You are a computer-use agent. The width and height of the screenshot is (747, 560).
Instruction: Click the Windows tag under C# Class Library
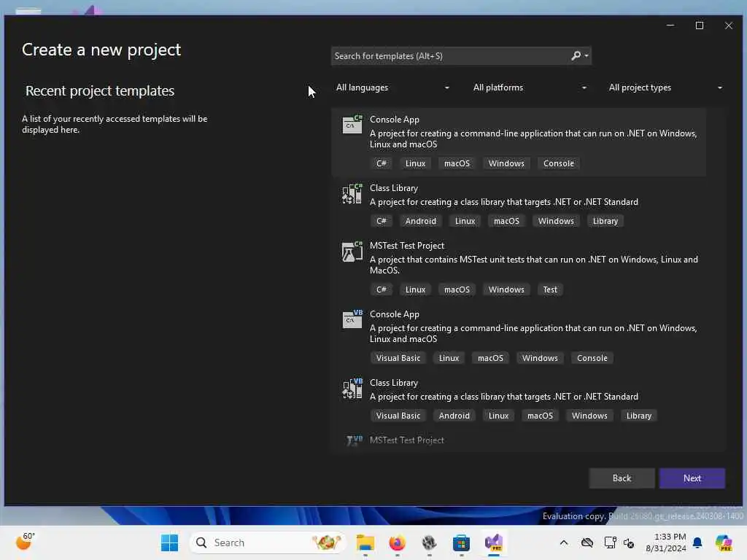tap(556, 221)
